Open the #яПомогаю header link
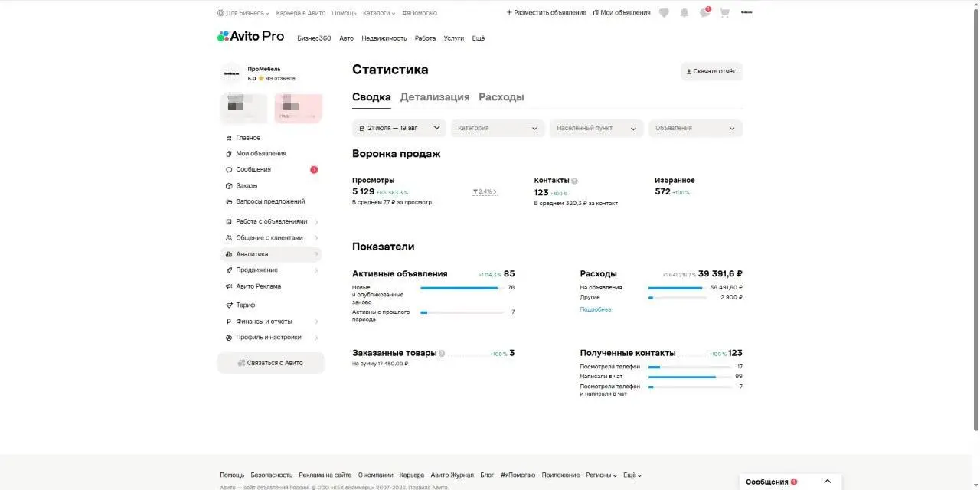980x490 pixels. [420, 13]
